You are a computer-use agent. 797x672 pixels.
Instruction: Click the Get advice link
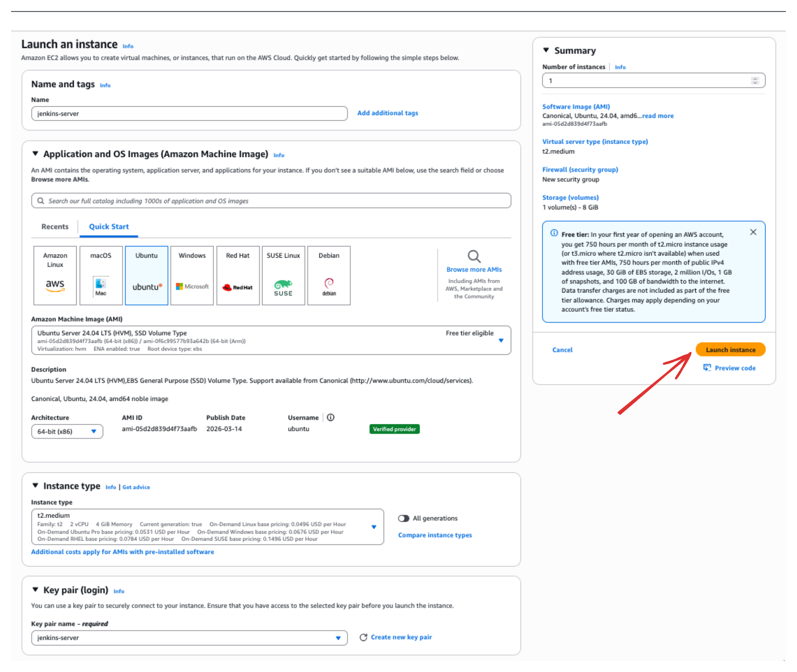[x=136, y=488]
